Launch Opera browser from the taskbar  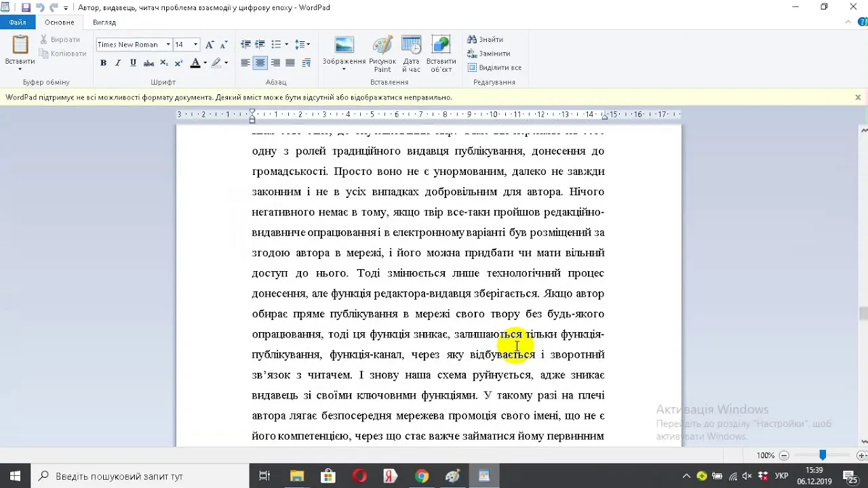pos(359,476)
